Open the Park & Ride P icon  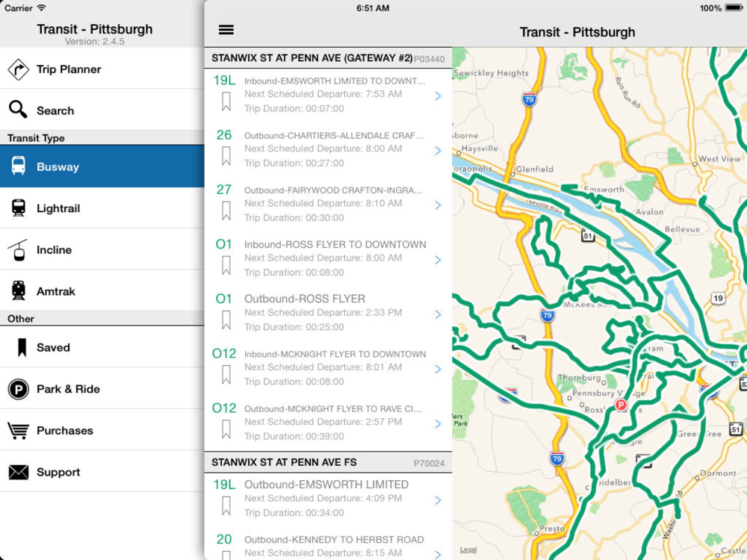tap(18, 389)
